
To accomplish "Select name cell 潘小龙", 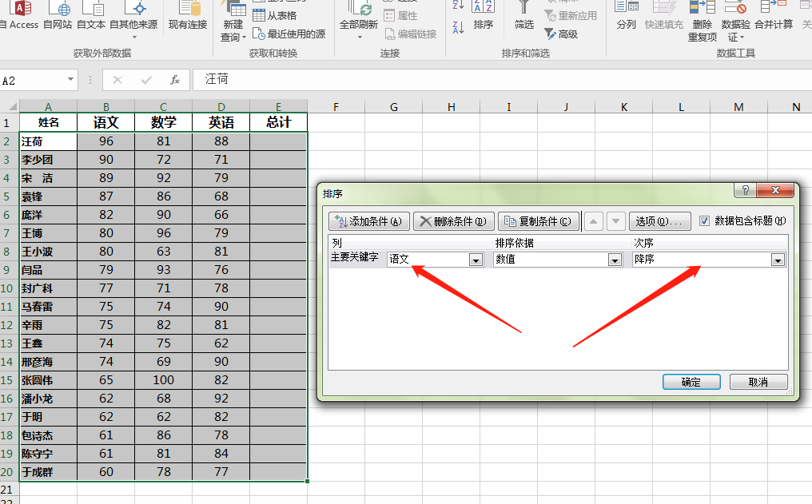I will pos(48,399).
